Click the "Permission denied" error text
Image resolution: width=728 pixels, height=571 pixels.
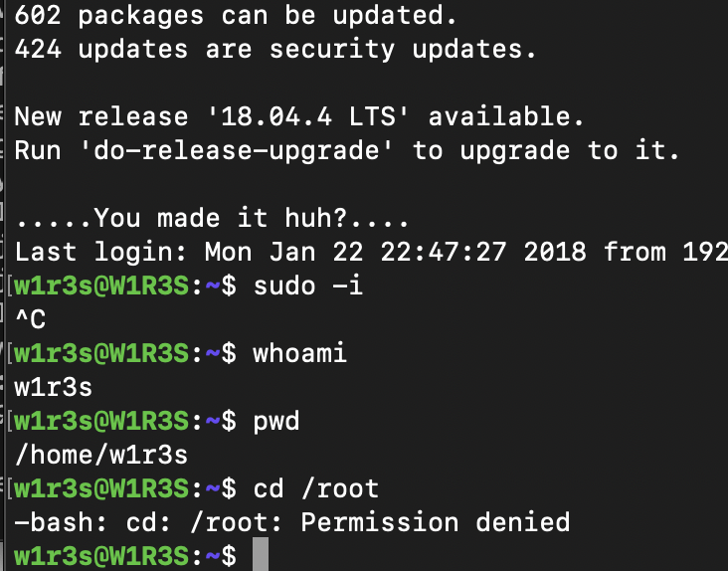[x=435, y=522]
